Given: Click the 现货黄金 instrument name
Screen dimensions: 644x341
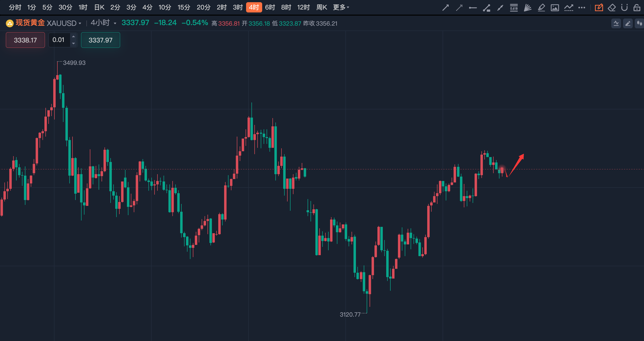Looking at the screenshot, I should click(x=30, y=23).
